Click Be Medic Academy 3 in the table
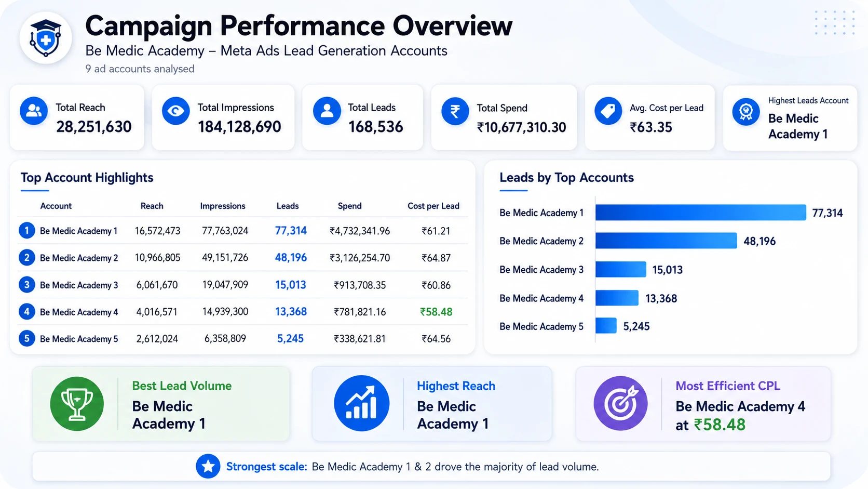 pos(79,285)
